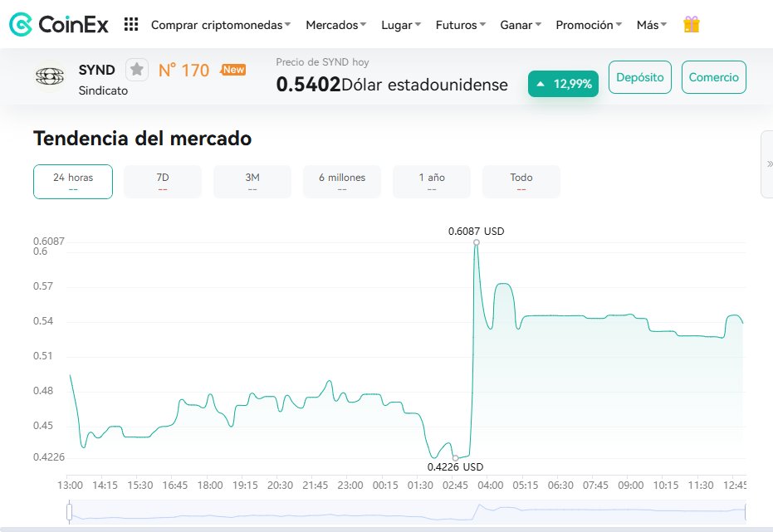
Task: Click the 09:00 time axis label
Action: coord(630,486)
